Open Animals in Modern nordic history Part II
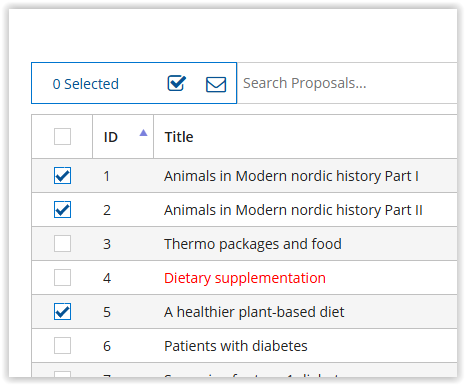Image resolution: width=465 pixels, height=385 pixels. (x=293, y=210)
